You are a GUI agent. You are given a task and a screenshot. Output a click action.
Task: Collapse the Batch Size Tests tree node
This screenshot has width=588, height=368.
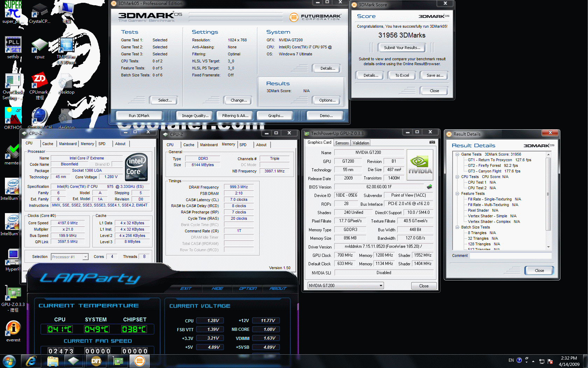457,227
